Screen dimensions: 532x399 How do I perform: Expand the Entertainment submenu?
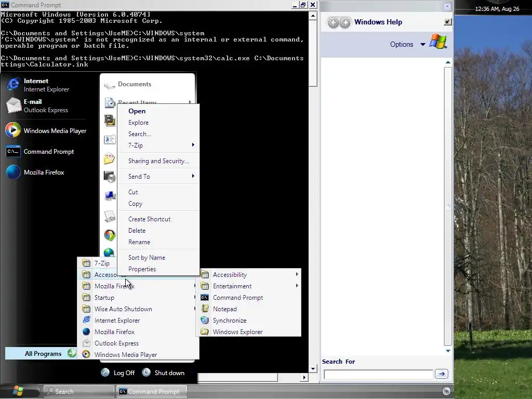249,286
